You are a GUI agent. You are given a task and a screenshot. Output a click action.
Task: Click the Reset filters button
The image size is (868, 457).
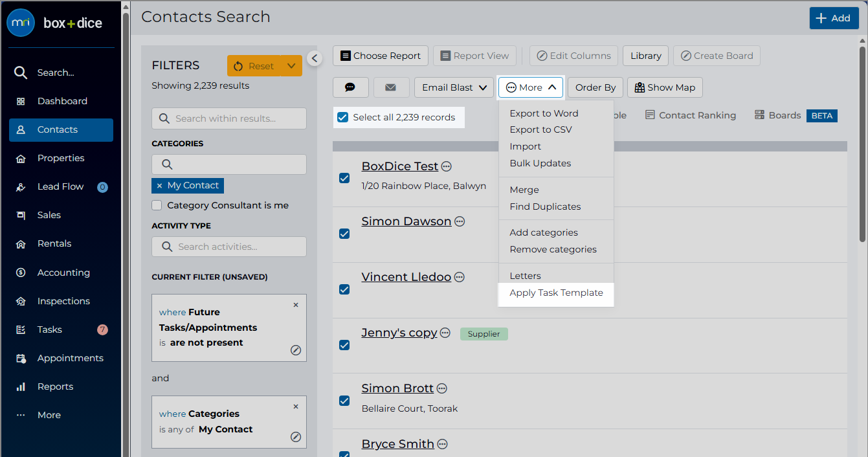[x=255, y=66]
